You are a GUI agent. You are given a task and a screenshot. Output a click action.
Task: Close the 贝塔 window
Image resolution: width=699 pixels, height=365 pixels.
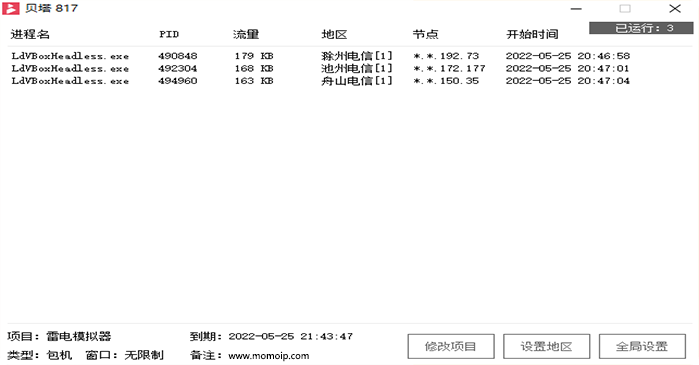tap(675, 8)
